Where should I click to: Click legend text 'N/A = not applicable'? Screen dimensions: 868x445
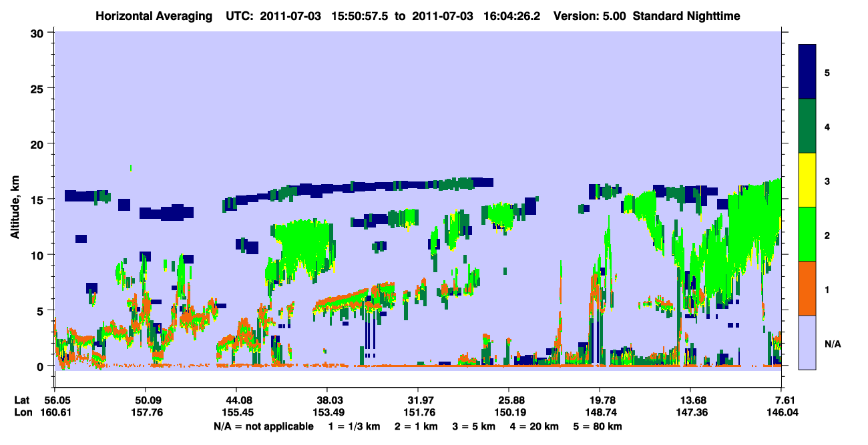coord(263,426)
